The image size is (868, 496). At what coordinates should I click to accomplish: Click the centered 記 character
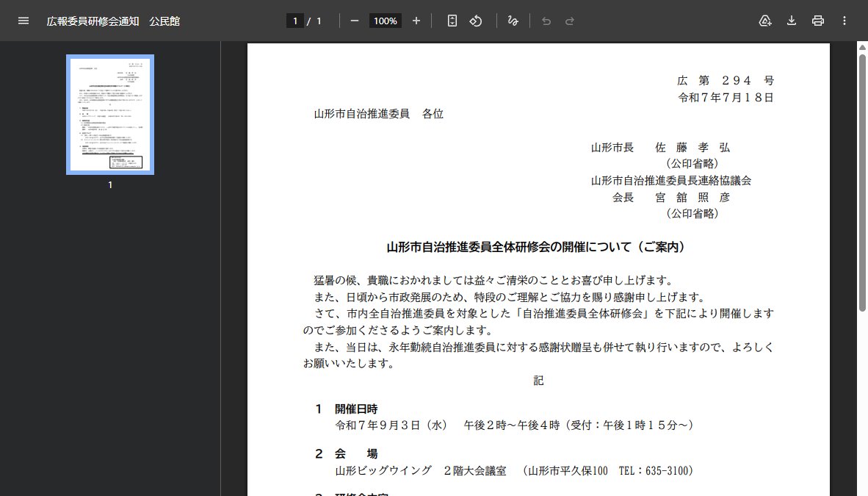(538, 380)
